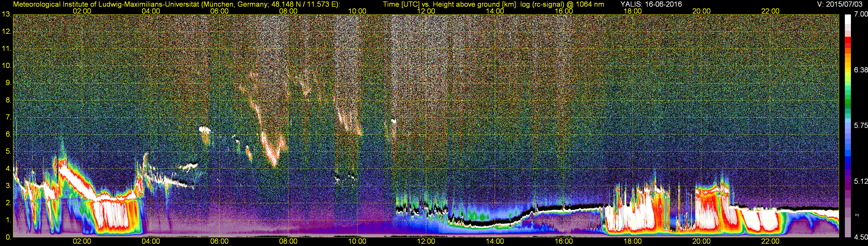Click 02:00 on the bottom time axis

82,241
